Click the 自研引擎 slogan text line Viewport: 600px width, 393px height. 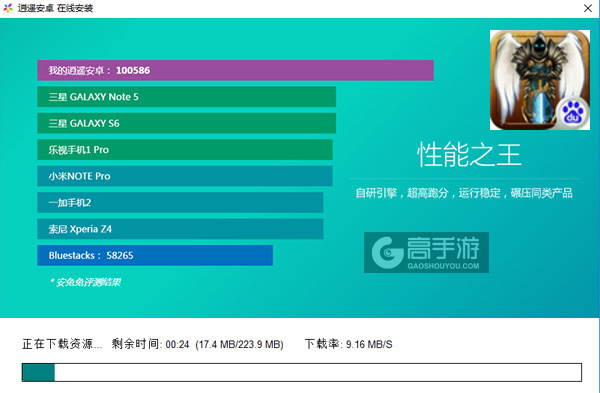click(x=464, y=193)
